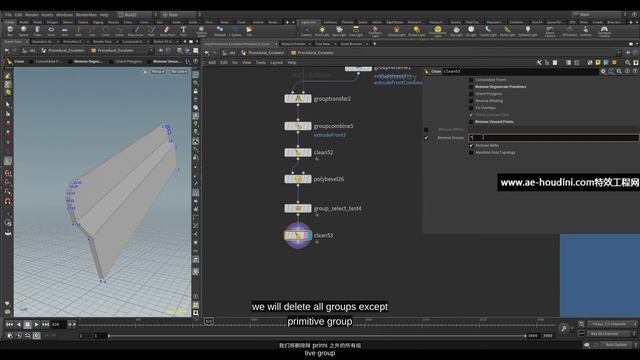Select the Spray Paint shelf tool
Viewport: 640px width, 360px height.
tap(167, 31)
